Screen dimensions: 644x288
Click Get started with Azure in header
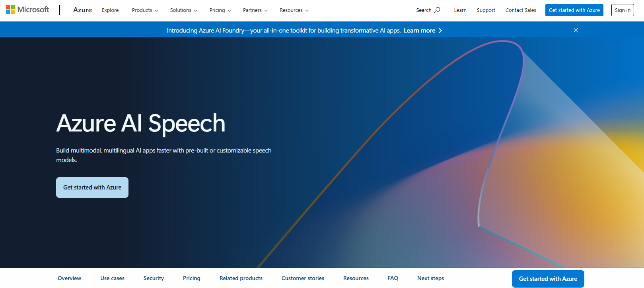point(574,10)
